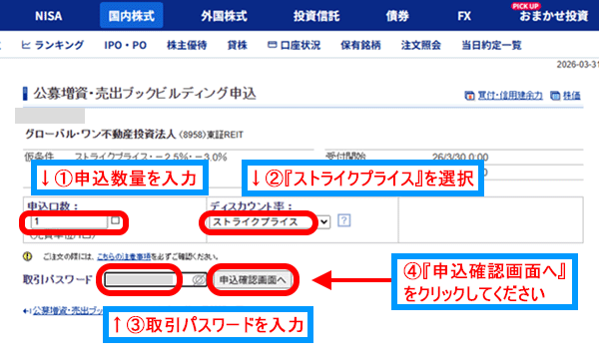Open 当日約定一覧 list
This screenshot has width=599, height=364.
491,45
